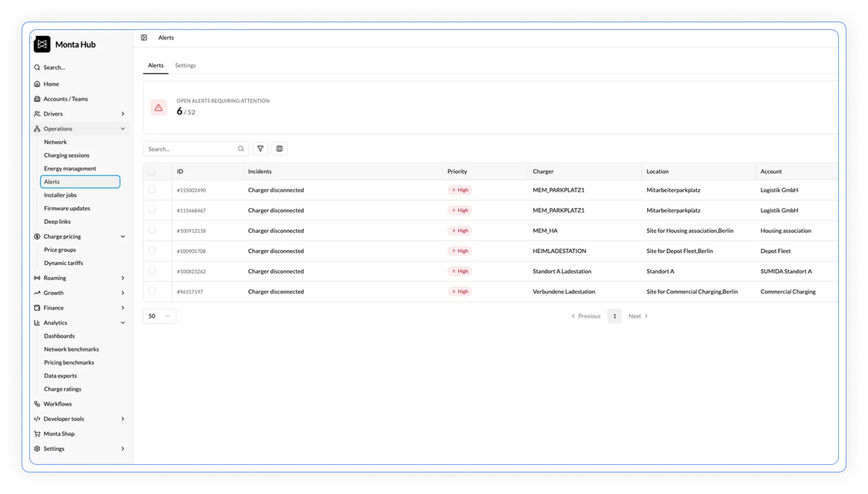The height and width of the screenshot is (494, 868).
Task: Expand the Roaming section chevron
Action: pyautogui.click(x=123, y=278)
